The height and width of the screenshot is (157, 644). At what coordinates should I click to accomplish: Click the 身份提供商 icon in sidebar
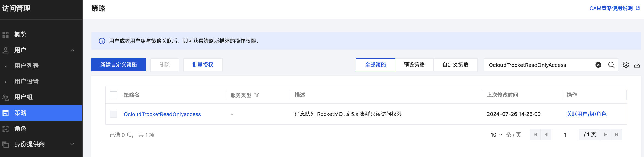coord(5,144)
